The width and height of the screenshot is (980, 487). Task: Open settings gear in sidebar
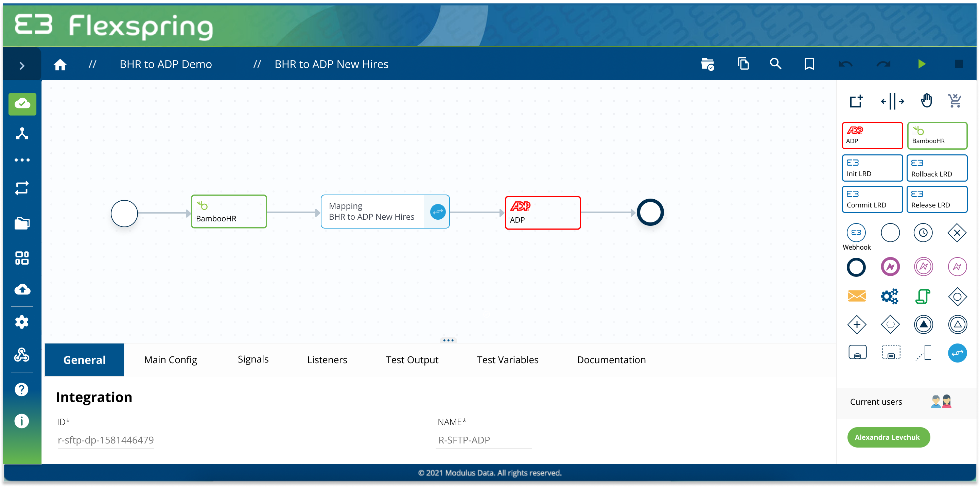[22, 322]
